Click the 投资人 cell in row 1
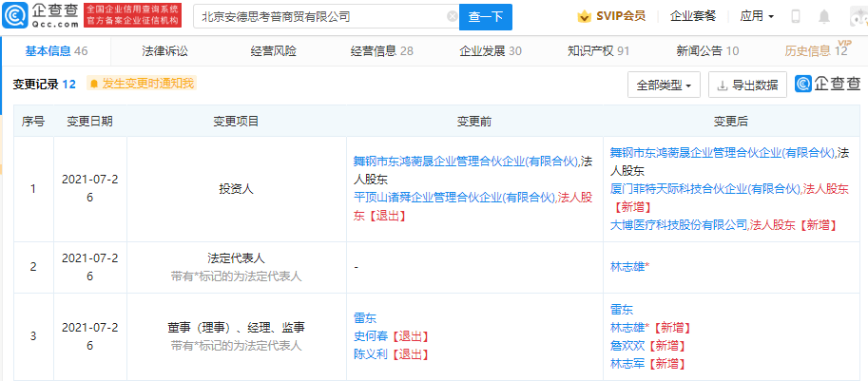This screenshot has height=381, width=868. 237,188
